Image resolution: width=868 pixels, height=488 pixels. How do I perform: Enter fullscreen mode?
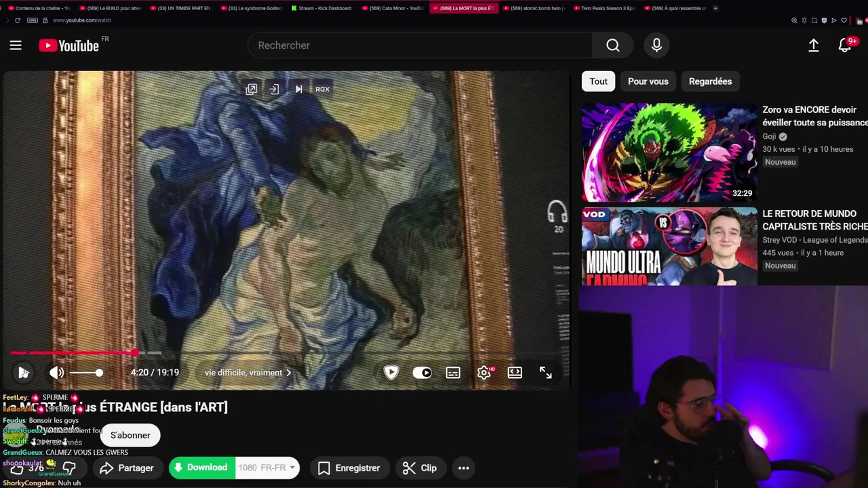point(546,372)
